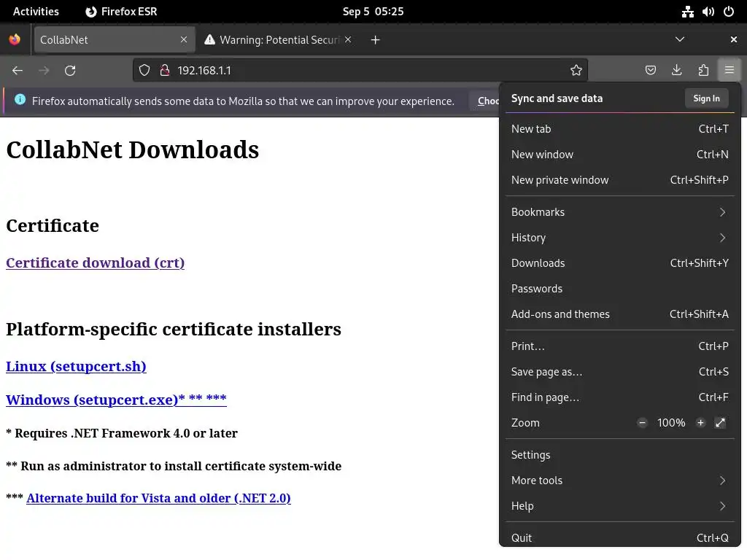Switch to the CollabNet tab
The image size is (747, 560).
pyautogui.click(x=114, y=39)
